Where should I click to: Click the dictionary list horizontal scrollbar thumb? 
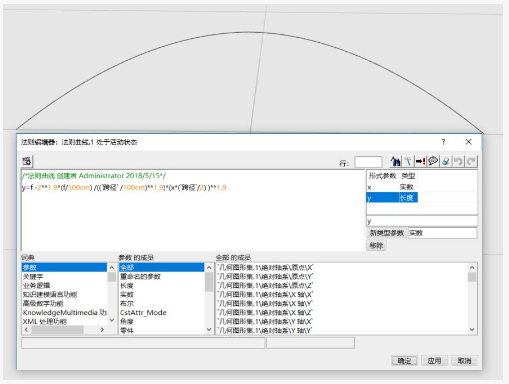coord(57,330)
